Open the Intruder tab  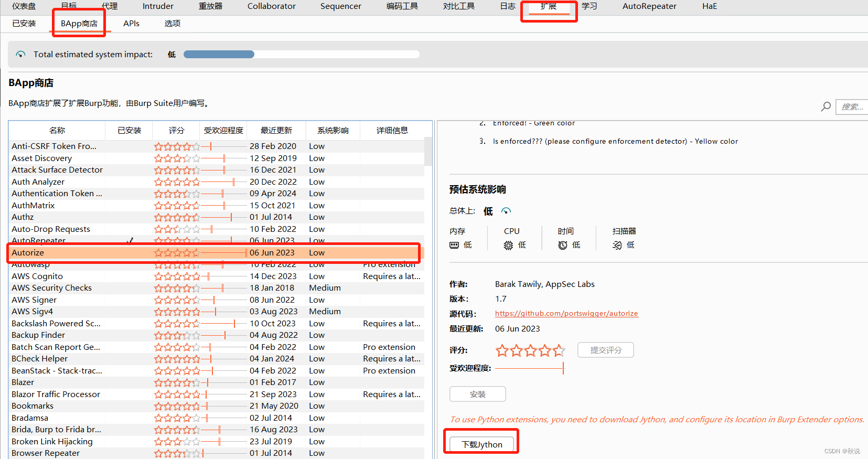pyautogui.click(x=158, y=6)
